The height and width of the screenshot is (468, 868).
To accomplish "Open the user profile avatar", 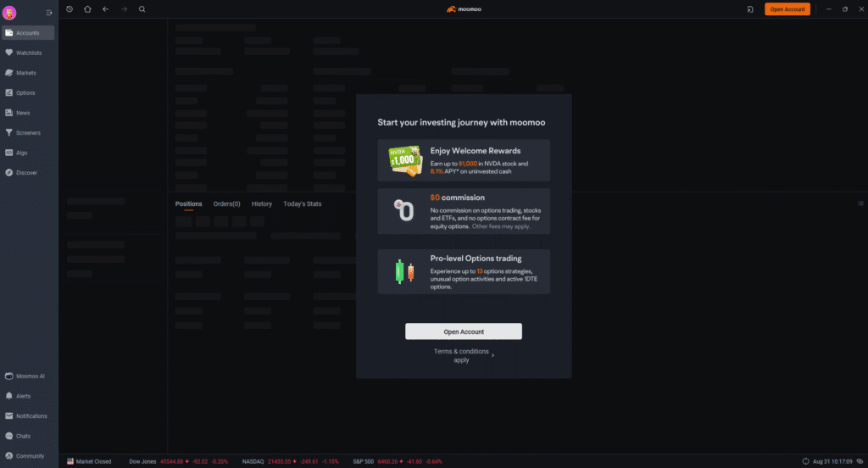I will [x=9, y=12].
